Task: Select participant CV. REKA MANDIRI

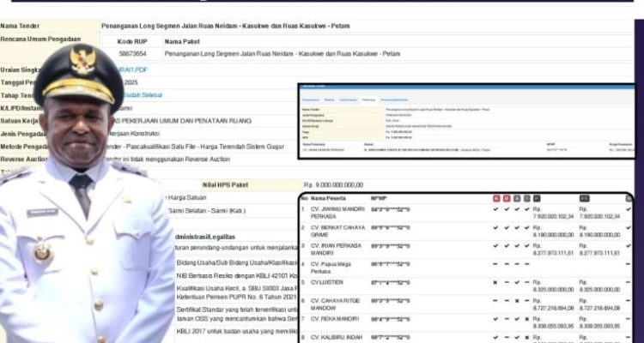Action: tap(334, 319)
